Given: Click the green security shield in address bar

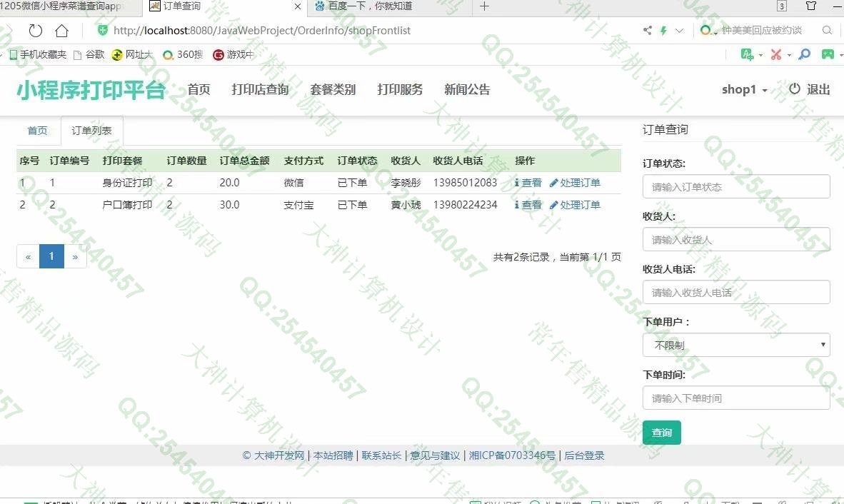Looking at the screenshot, I should tap(102, 30).
